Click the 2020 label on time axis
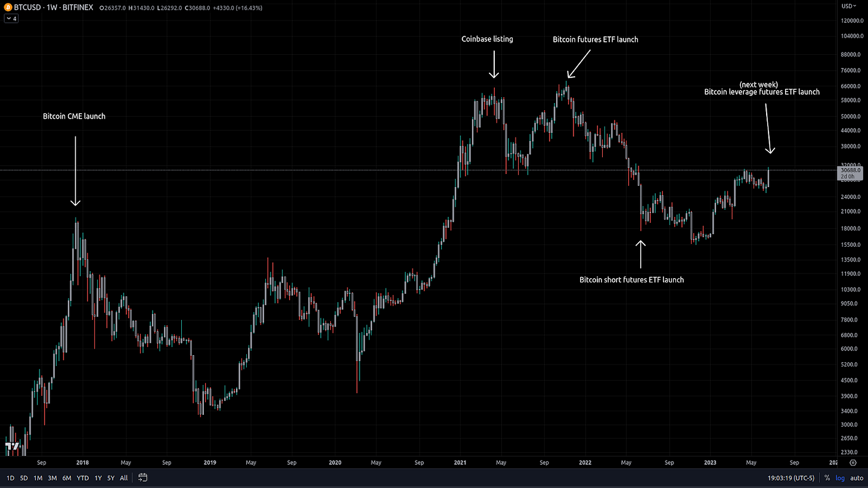The height and width of the screenshot is (488, 868). [x=335, y=462]
